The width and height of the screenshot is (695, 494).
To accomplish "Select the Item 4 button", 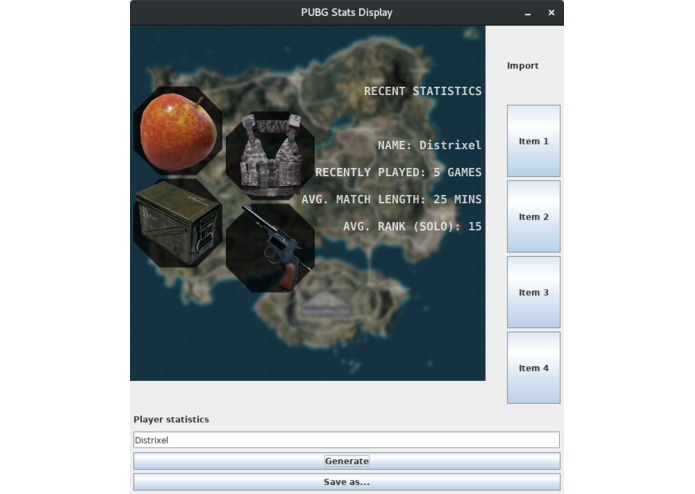I will [x=534, y=368].
